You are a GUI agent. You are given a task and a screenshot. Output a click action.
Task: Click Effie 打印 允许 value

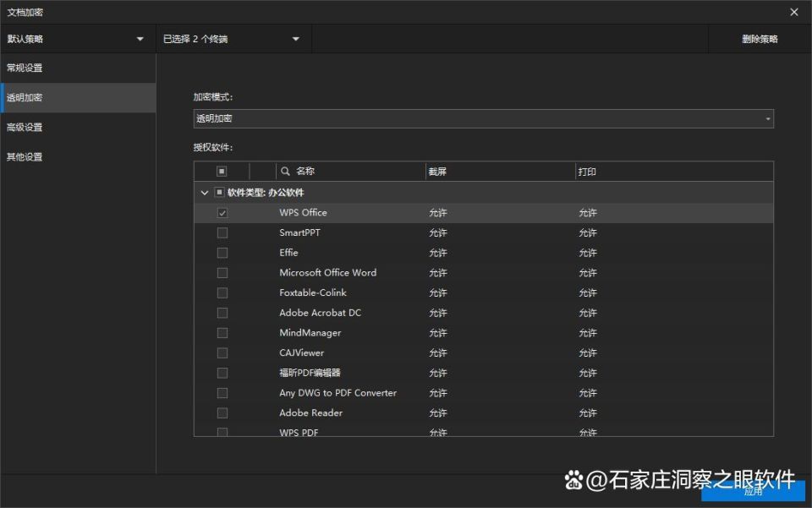587,253
